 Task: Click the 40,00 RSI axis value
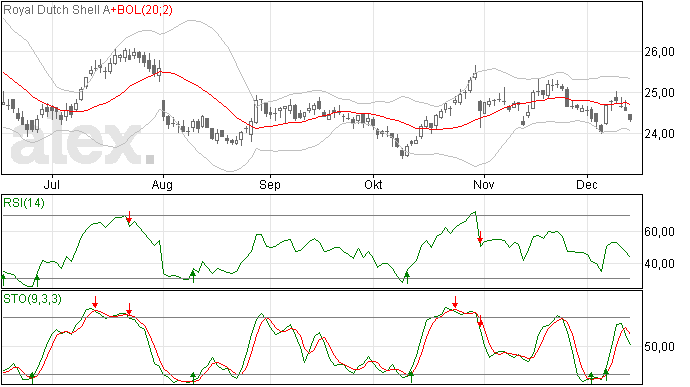[659, 264]
